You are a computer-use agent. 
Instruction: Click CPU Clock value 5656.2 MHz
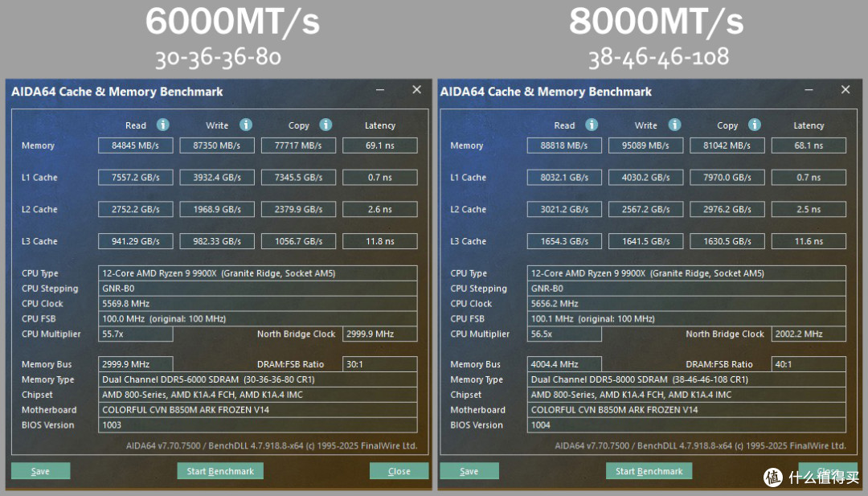coord(686,303)
